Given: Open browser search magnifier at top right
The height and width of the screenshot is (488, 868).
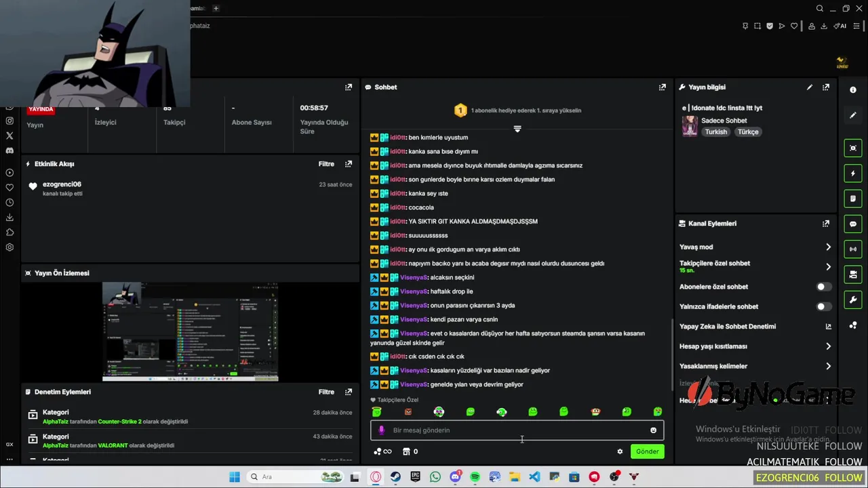Looking at the screenshot, I should tap(820, 8).
